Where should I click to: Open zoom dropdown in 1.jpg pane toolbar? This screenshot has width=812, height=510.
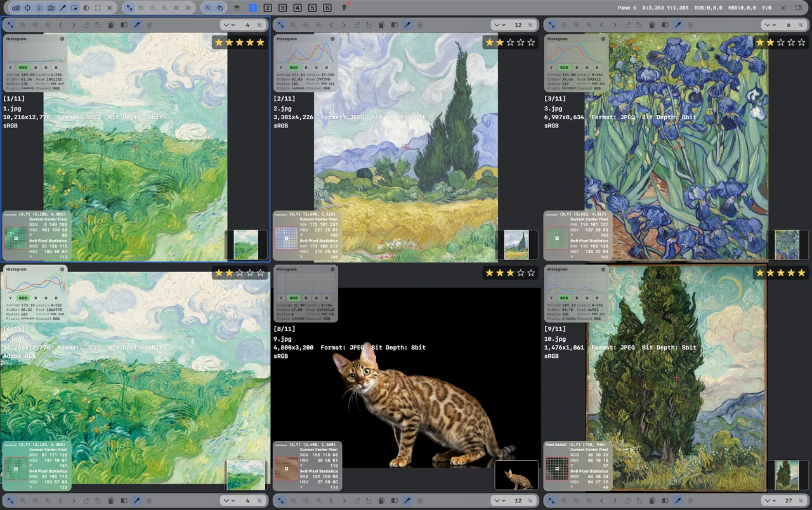pos(229,25)
